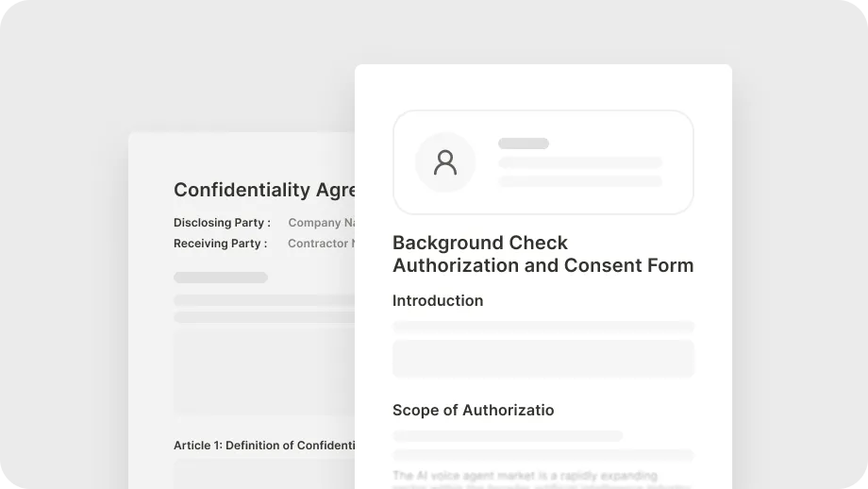
Task: Click the person avatar icon
Action: point(444,162)
